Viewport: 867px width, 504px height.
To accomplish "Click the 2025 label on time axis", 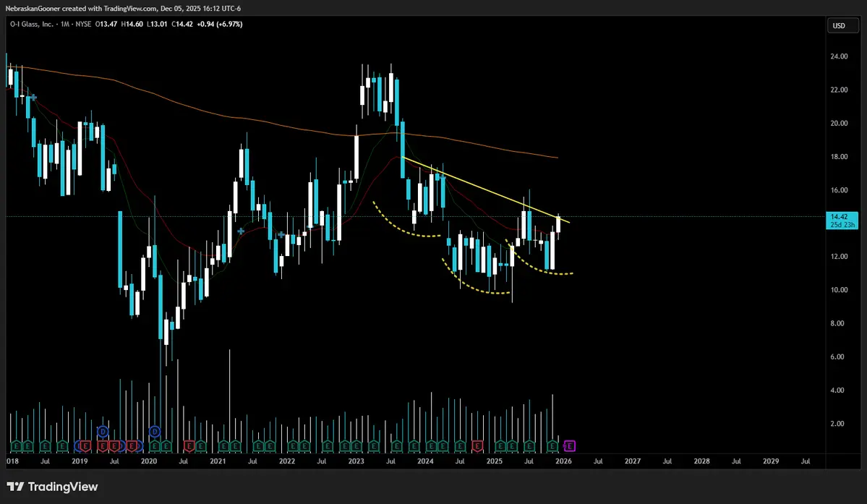I will click(x=495, y=461).
